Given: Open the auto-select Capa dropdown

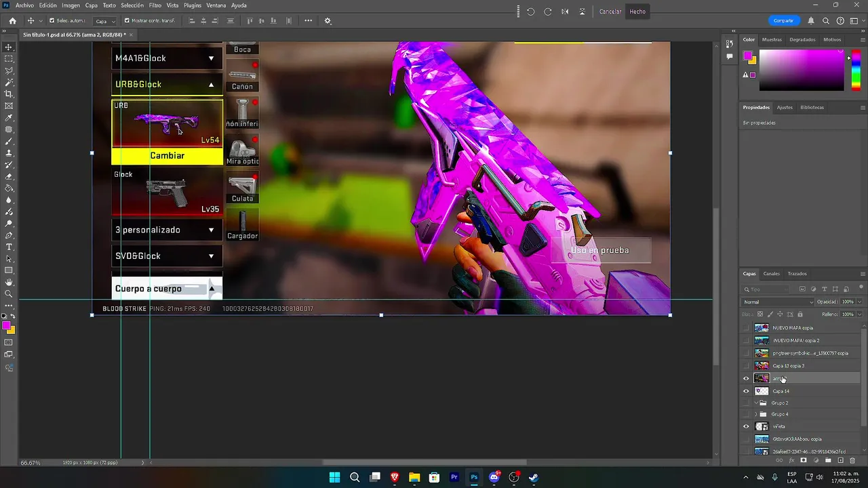Looking at the screenshot, I should (104, 21).
